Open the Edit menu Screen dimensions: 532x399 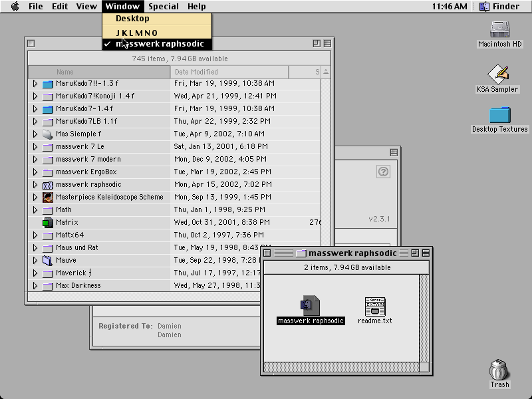pyautogui.click(x=60, y=6)
